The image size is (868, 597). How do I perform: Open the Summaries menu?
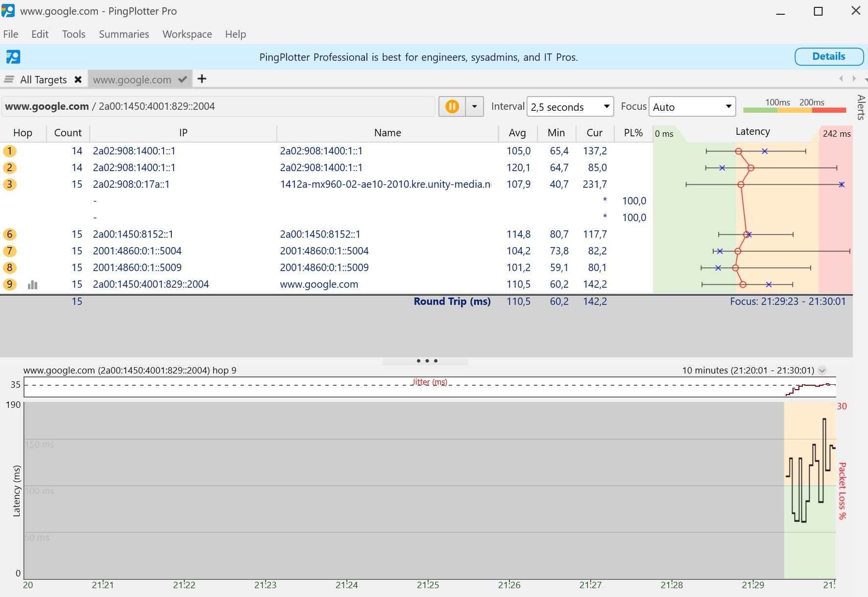coord(124,34)
